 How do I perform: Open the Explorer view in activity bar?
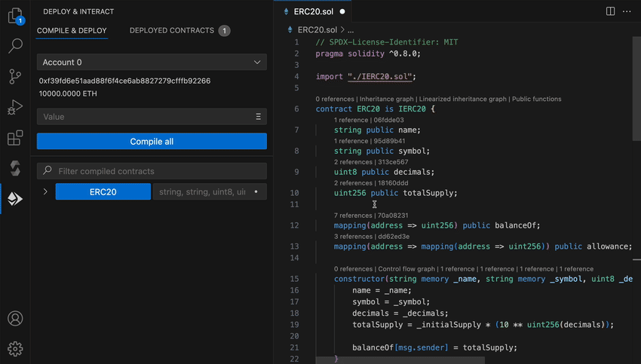(15, 15)
